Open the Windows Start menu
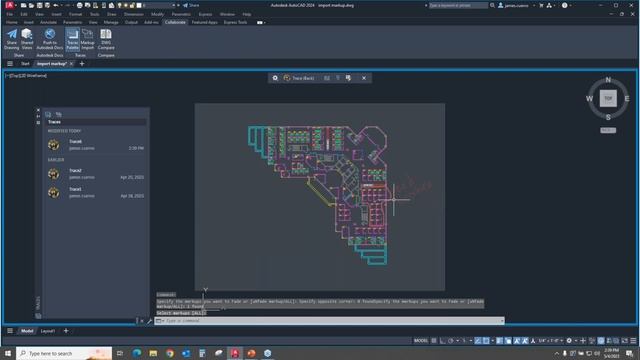 coord(8,353)
